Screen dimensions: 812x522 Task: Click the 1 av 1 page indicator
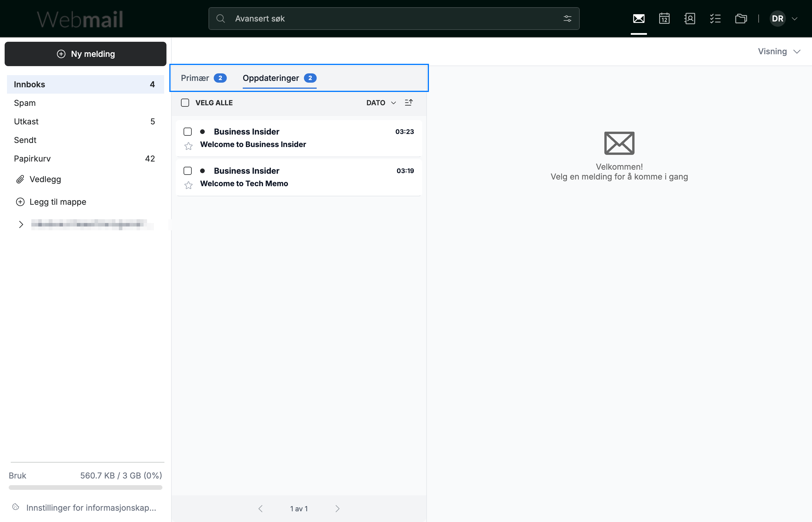tap(299, 509)
